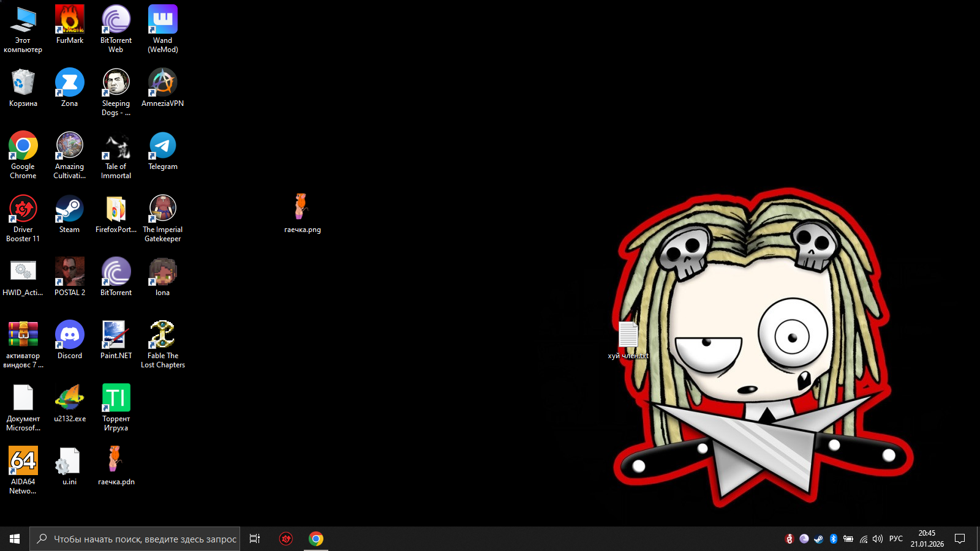This screenshot has width=980, height=551.
Task: Open the calendar from the taskbar clock
Action: coord(927,539)
